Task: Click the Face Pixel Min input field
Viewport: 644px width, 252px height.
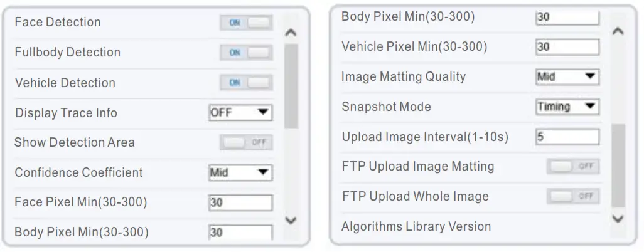Action: click(240, 202)
